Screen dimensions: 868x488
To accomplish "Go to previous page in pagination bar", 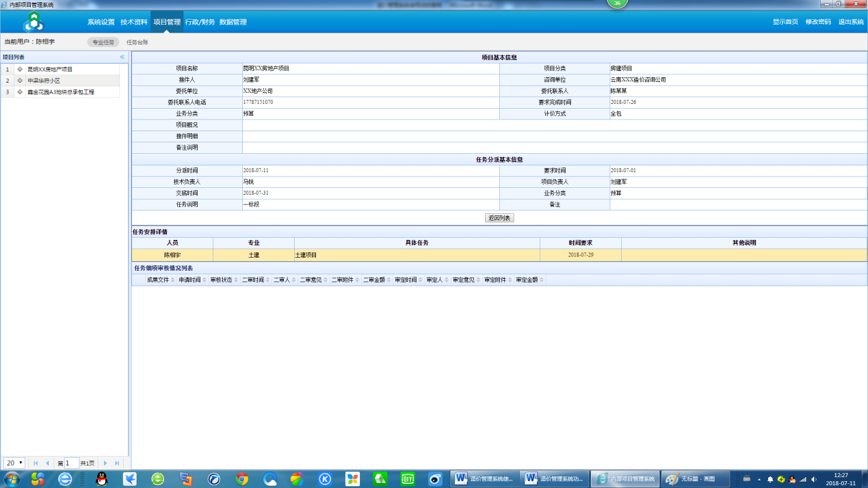I will click(47, 463).
